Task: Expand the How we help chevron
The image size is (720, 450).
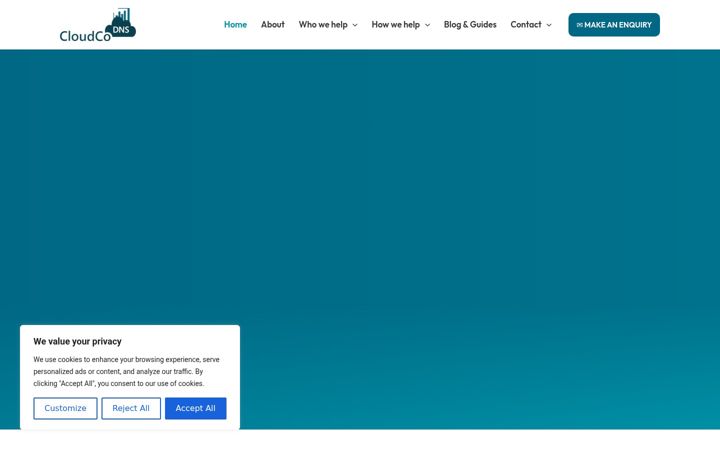Action: point(428,25)
